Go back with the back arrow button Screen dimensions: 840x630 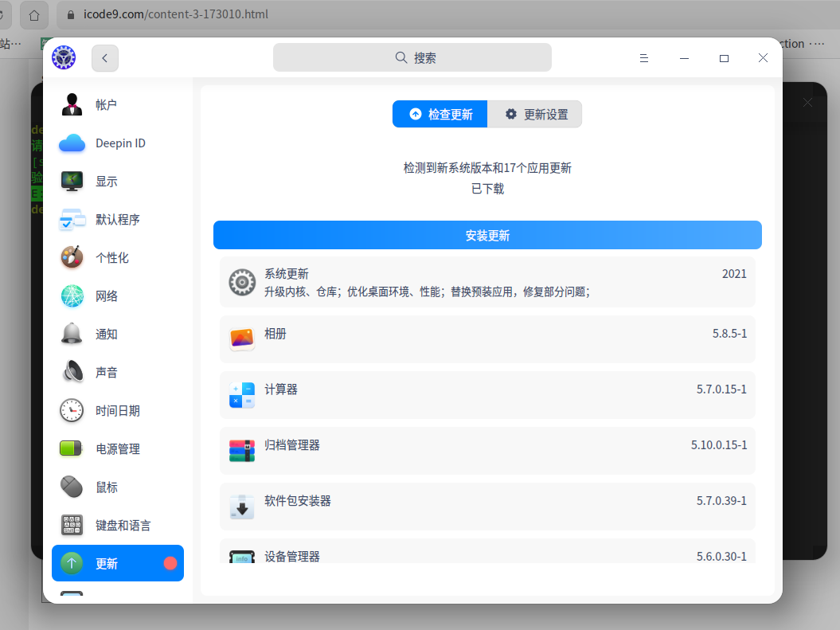[105, 58]
